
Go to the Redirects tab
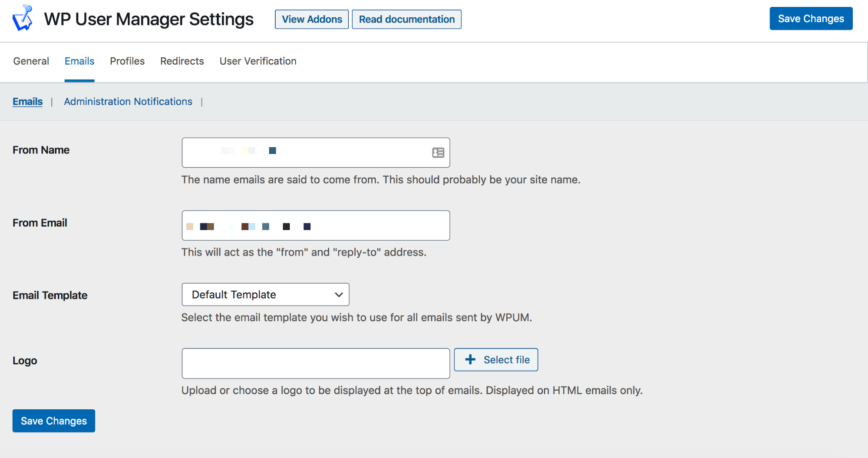click(x=182, y=61)
